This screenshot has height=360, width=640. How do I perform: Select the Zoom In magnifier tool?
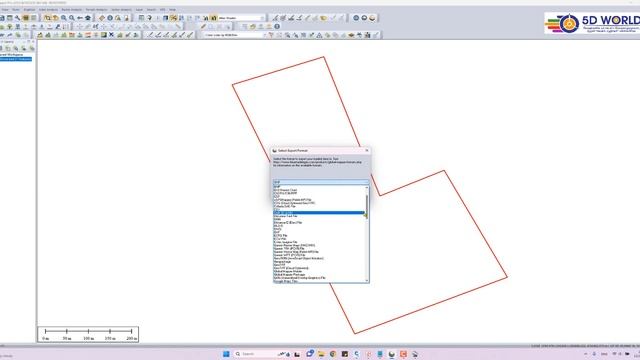point(64,18)
